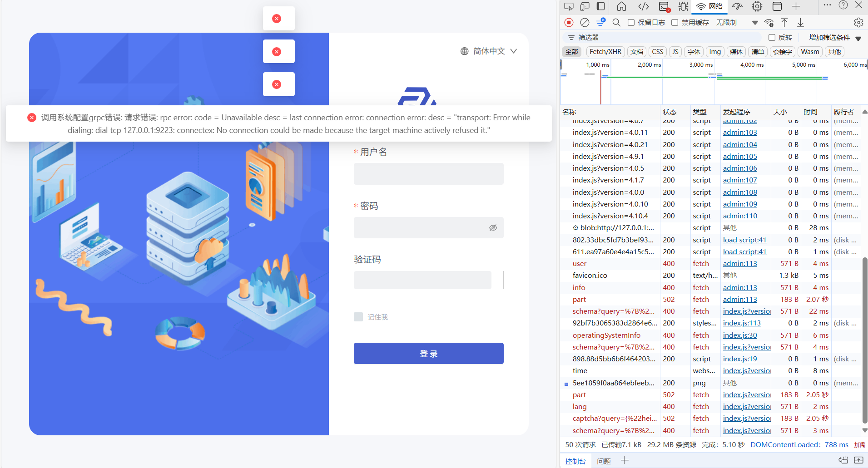
Task: Open the 简体中文 language dropdown
Action: (489, 51)
